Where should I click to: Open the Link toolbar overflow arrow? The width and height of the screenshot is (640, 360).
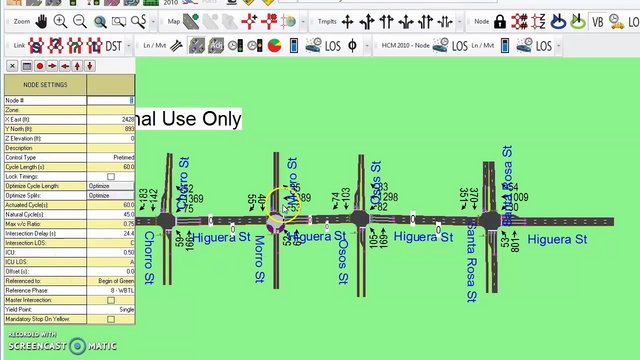(x=129, y=46)
